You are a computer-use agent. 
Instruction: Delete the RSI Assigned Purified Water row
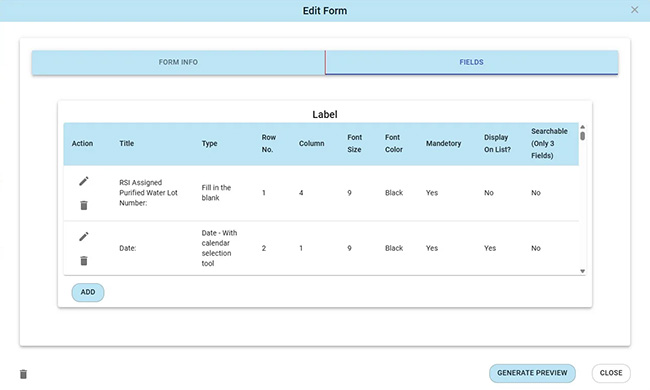coord(84,205)
